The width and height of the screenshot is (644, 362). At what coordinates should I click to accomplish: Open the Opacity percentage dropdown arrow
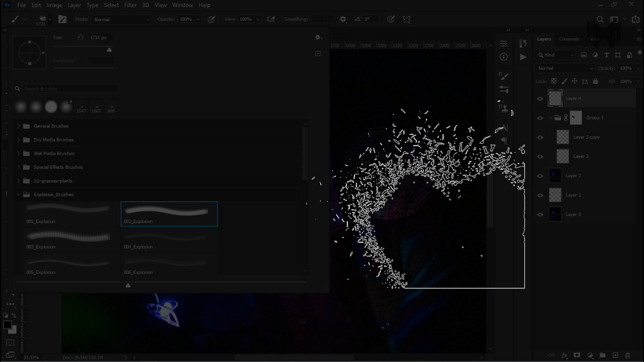tap(198, 19)
